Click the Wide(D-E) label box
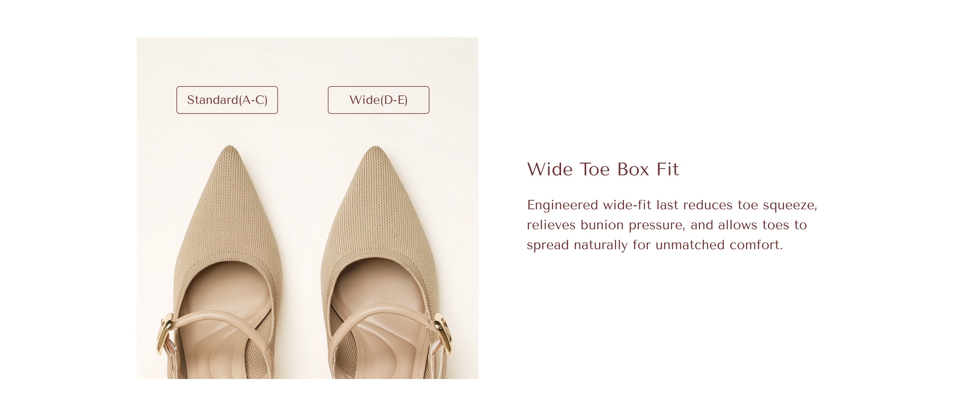The width and height of the screenshot is (980, 414). click(379, 100)
